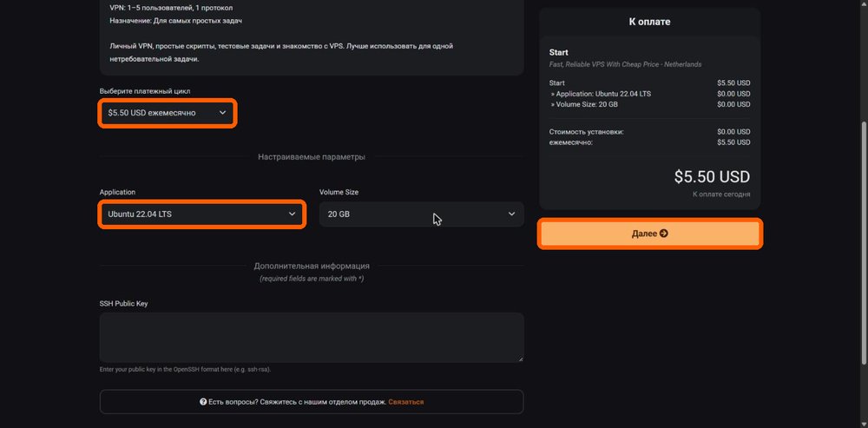This screenshot has height=428, width=868.
Task: Click '(required fields are marked with *)' note
Action: 312,279
